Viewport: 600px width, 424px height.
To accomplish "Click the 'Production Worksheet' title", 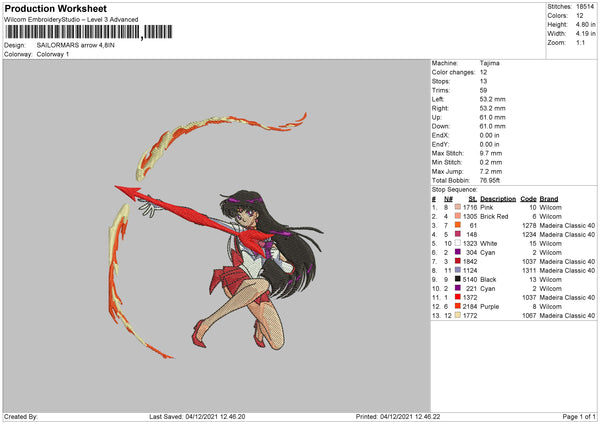I will click(55, 8).
